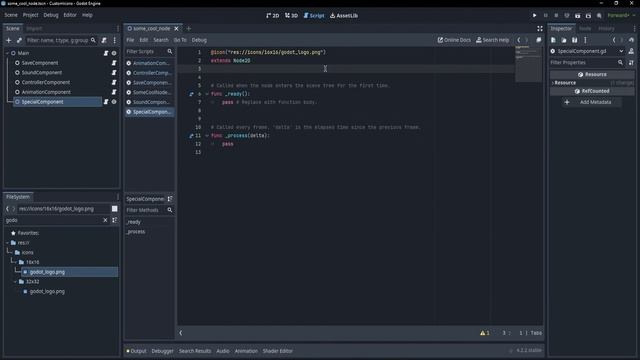Open script attached to ControllerComponent
Image resolution: width=640 pixels, height=360 pixels.
(114, 82)
